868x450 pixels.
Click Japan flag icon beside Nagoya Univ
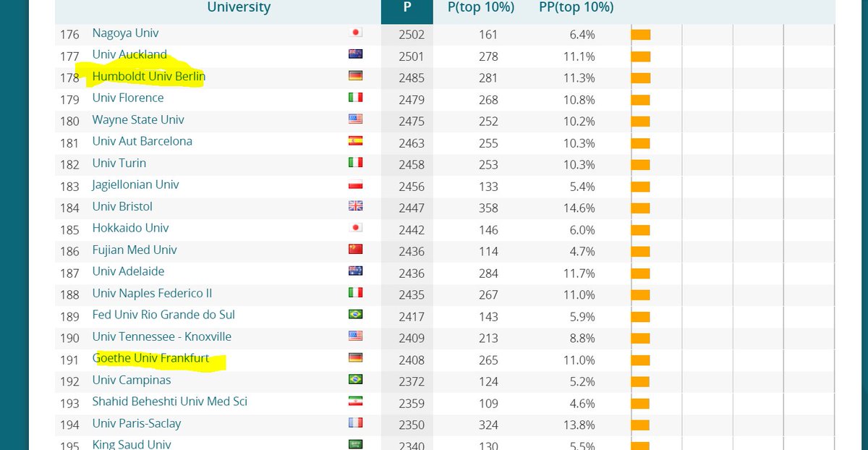tap(355, 33)
